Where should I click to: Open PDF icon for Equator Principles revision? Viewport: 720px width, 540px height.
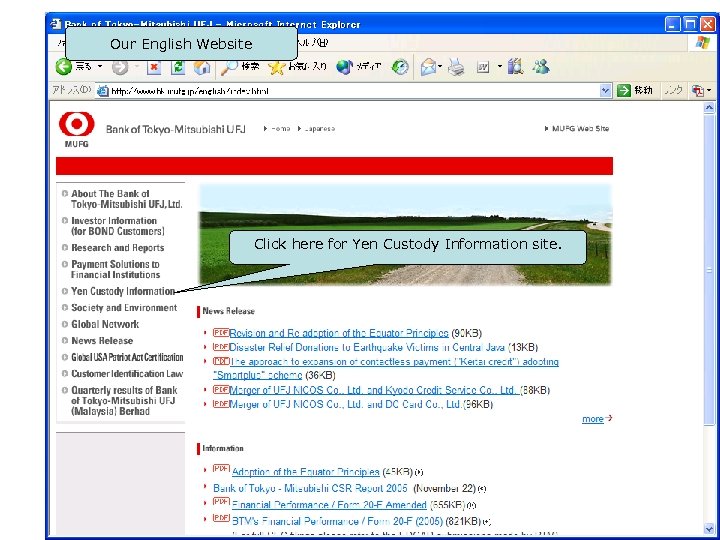pyautogui.click(x=221, y=332)
